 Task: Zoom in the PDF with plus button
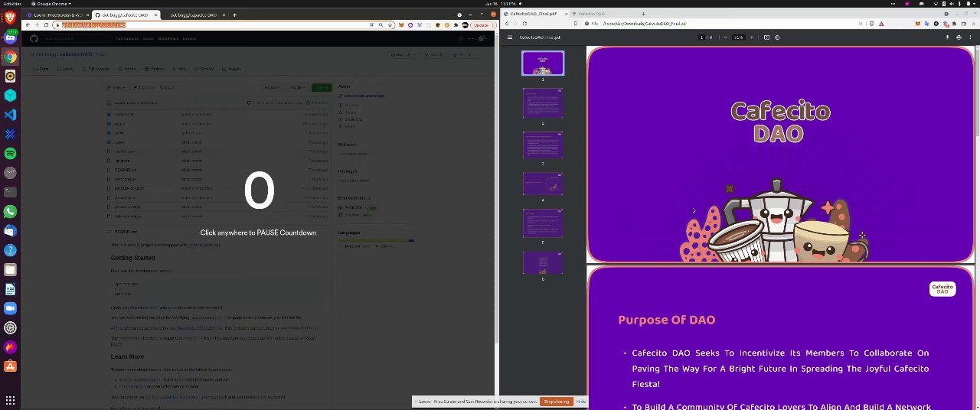[752, 37]
